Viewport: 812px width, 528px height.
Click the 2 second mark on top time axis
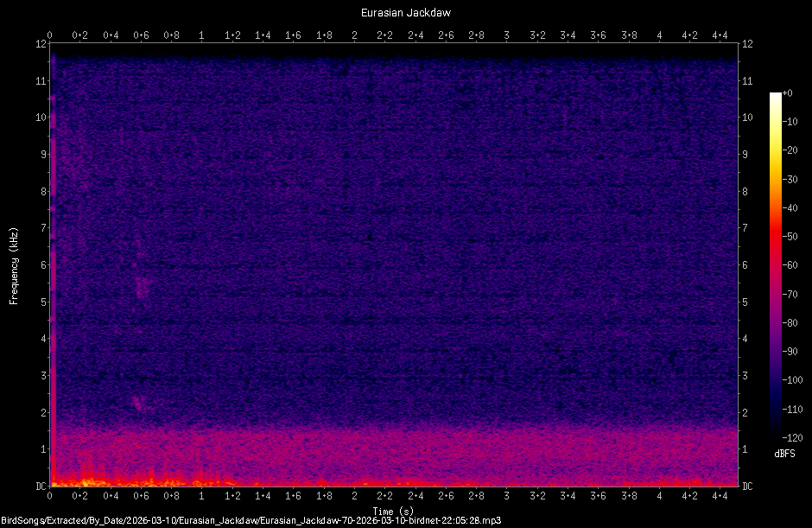click(353, 36)
